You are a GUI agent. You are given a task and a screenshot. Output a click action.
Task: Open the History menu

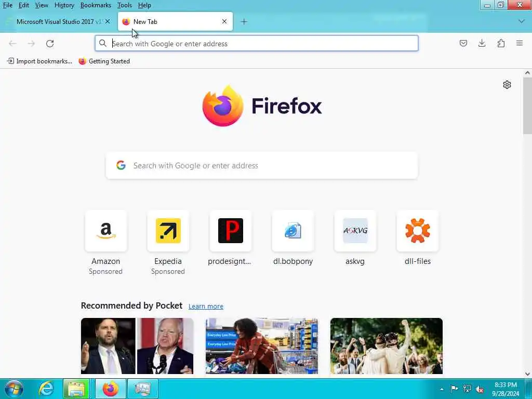coord(64,5)
